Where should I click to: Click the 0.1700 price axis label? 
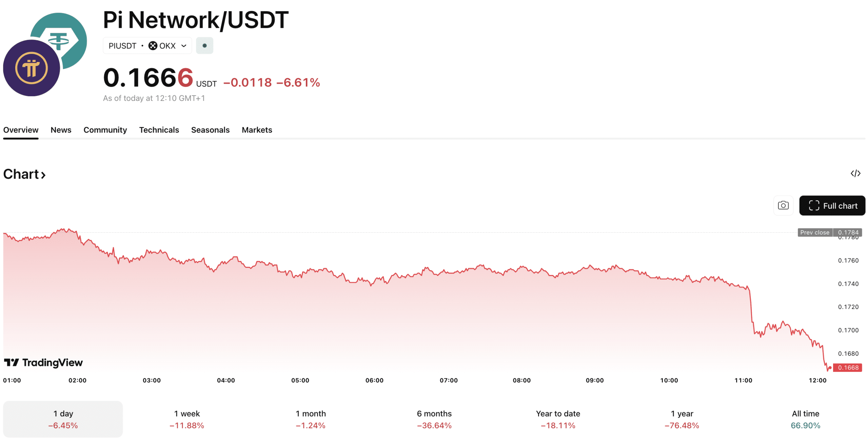(848, 330)
